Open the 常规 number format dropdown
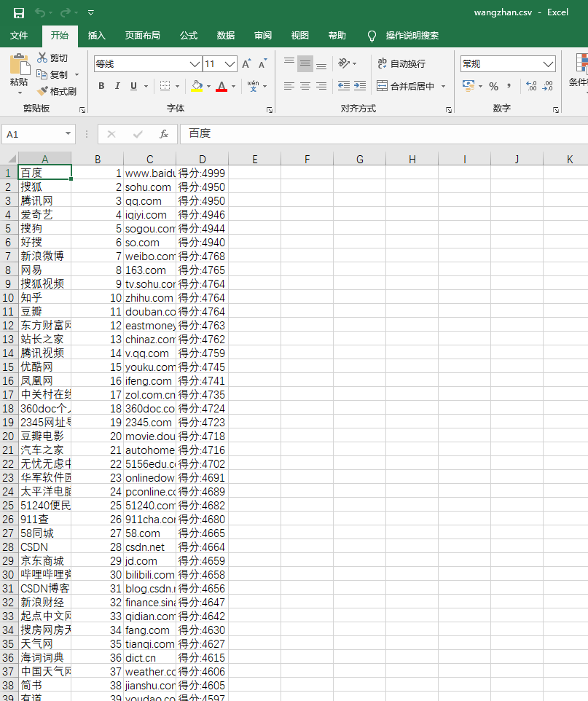The width and height of the screenshot is (588, 701). 548,64
